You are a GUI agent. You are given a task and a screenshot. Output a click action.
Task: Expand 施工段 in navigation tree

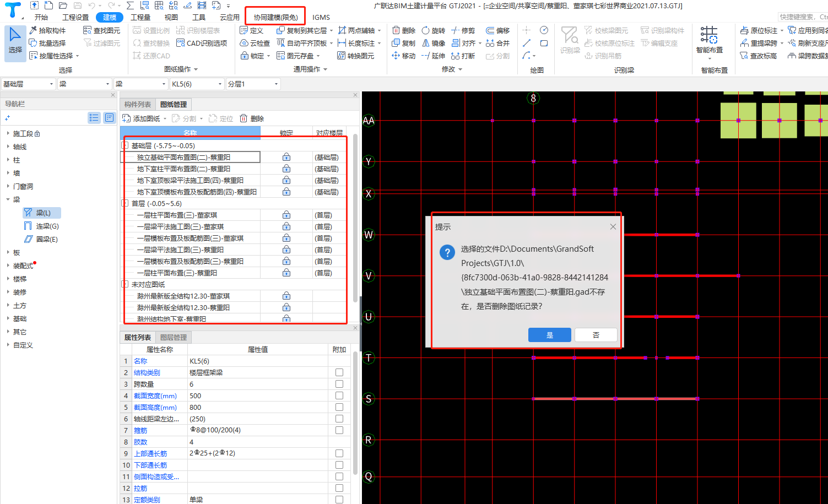(8, 133)
